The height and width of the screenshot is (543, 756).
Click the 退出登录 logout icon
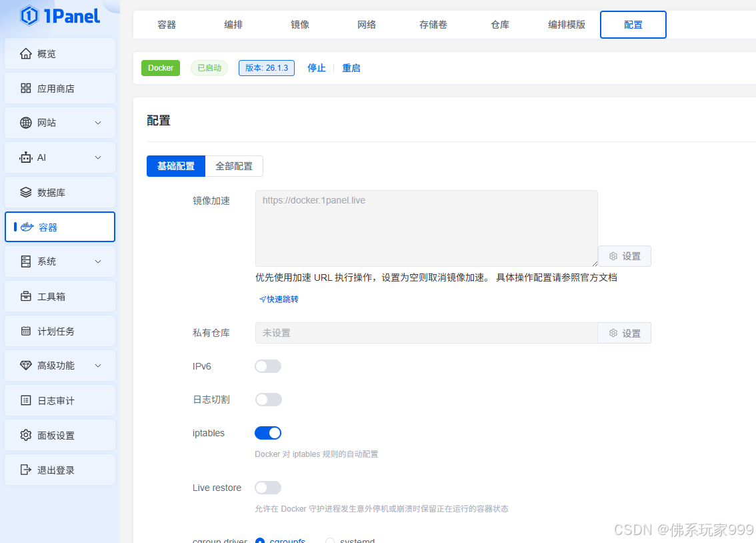(25, 470)
